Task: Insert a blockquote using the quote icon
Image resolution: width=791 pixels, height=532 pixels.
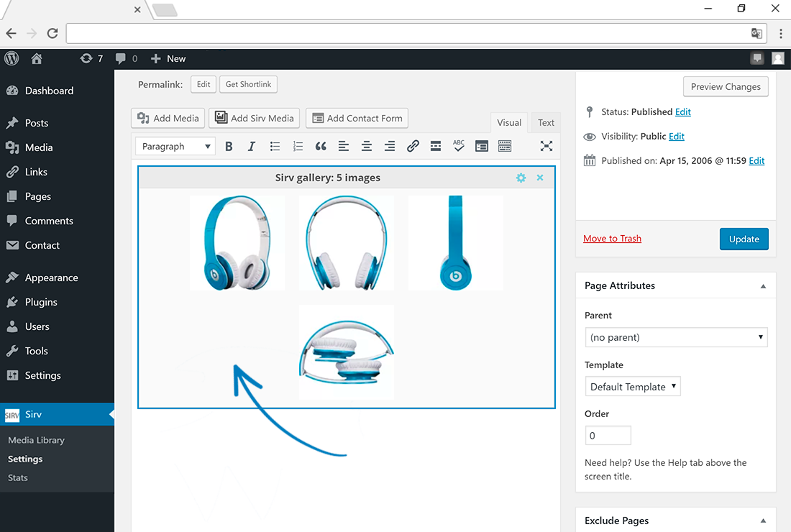Action: [x=321, y=147]
